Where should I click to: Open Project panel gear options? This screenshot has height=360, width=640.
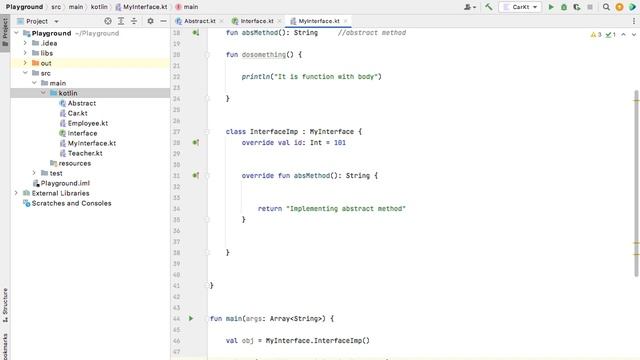(150, 21)
